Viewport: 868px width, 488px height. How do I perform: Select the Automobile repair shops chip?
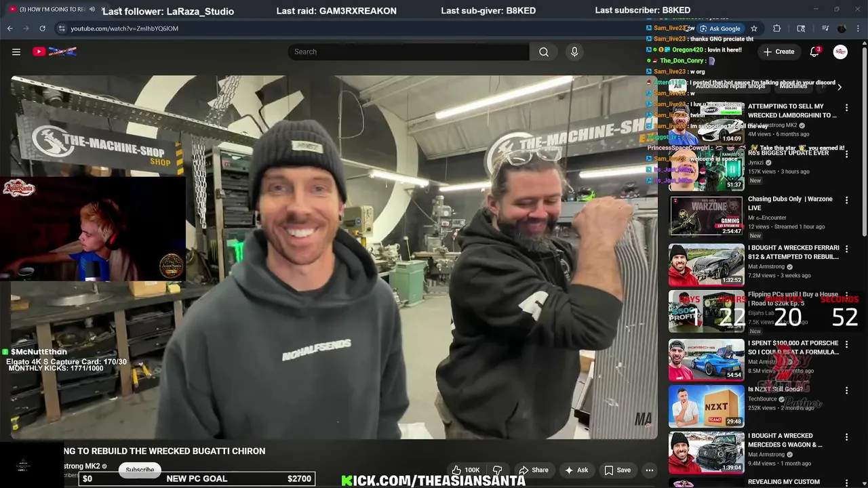(x=731, y=86)
